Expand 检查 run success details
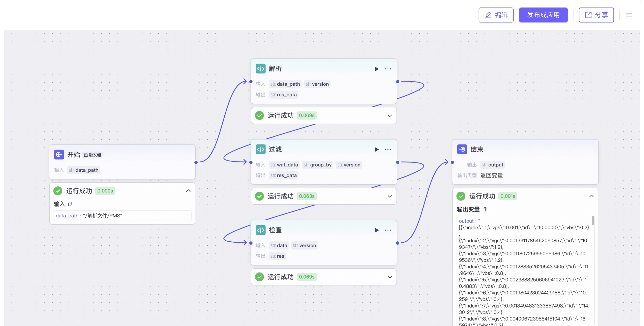This screenshot has height=326, width=644. click(x=389, y=277)
